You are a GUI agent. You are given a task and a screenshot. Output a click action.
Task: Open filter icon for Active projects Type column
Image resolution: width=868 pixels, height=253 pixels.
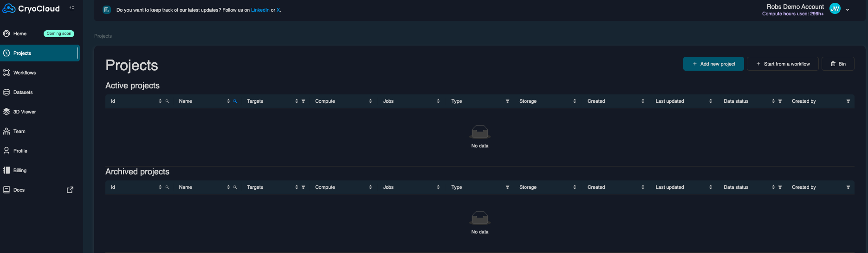[507, 101]
